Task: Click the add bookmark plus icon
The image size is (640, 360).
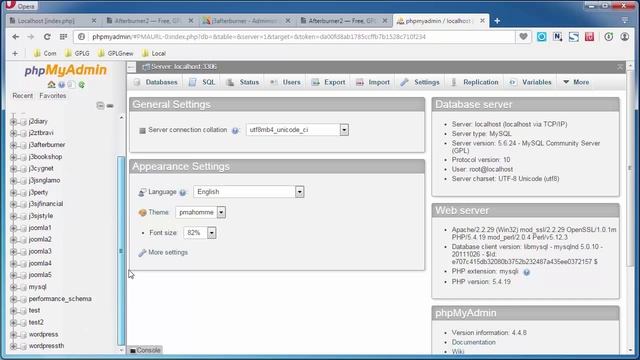Action: point(15,53)
